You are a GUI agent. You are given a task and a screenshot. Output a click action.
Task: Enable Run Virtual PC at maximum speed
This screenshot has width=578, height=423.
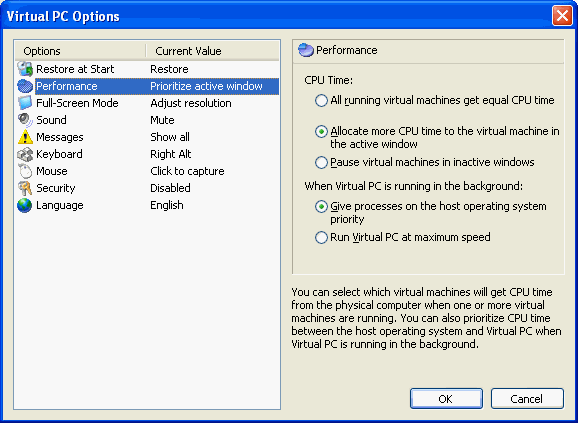(321, 237)
